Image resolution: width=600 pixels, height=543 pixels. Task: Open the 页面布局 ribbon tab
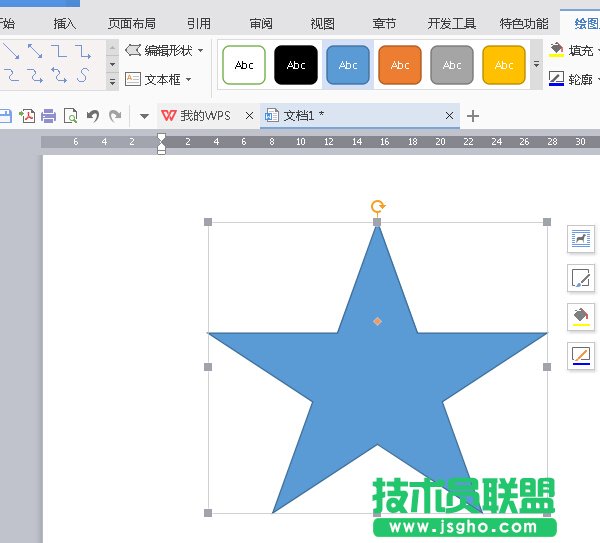tap(131, 23)
